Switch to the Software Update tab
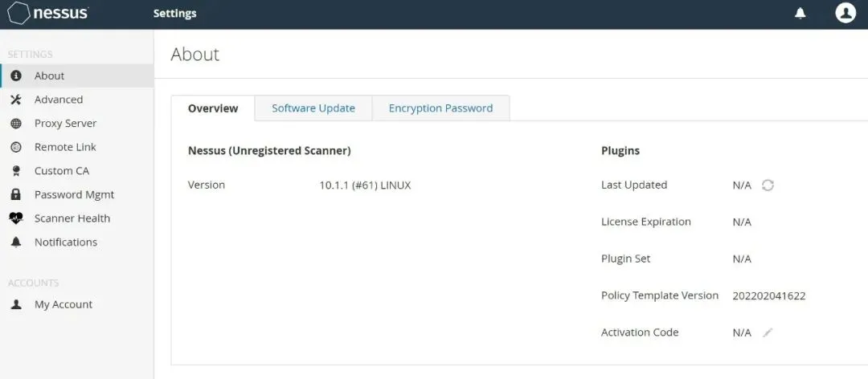The width and height of the screenshot is (868, 379). pyautogui.click(x=313, y=108)
